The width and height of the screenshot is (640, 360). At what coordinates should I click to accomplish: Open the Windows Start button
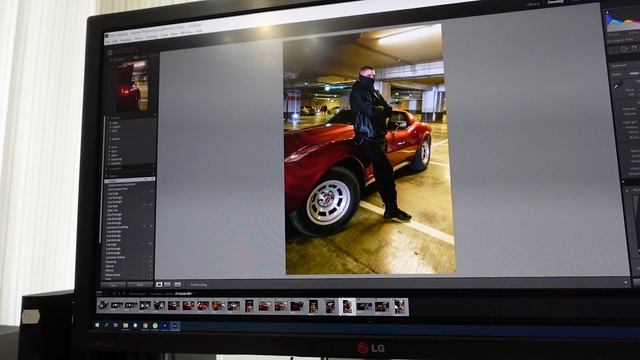click(97, 325)
